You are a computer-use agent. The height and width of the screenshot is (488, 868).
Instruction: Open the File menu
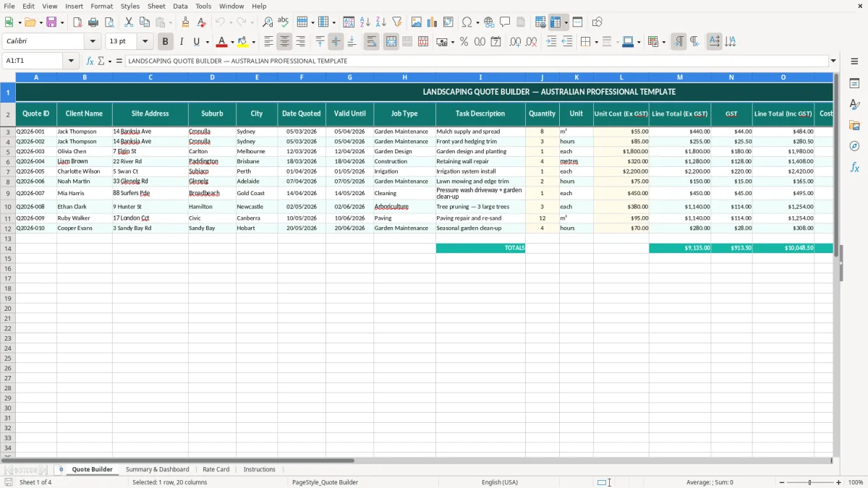9,6
